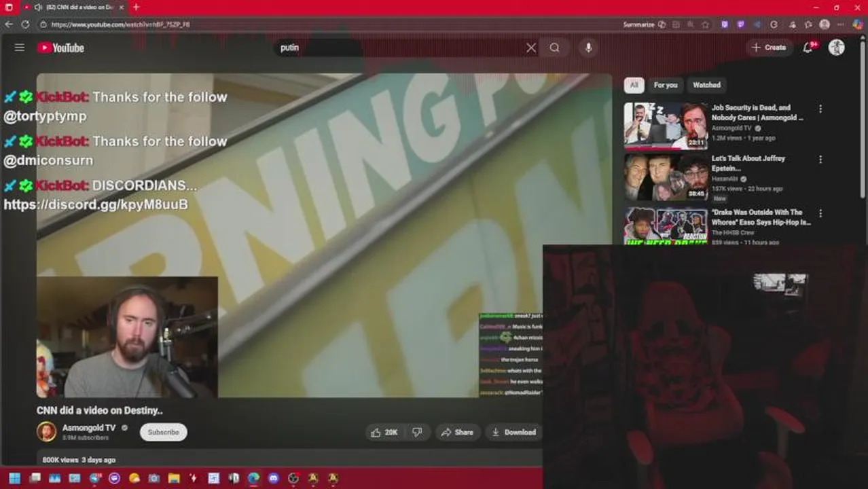Add page to favorites with star icon
This screenshot has width=868, height=489.
(706, 24)
